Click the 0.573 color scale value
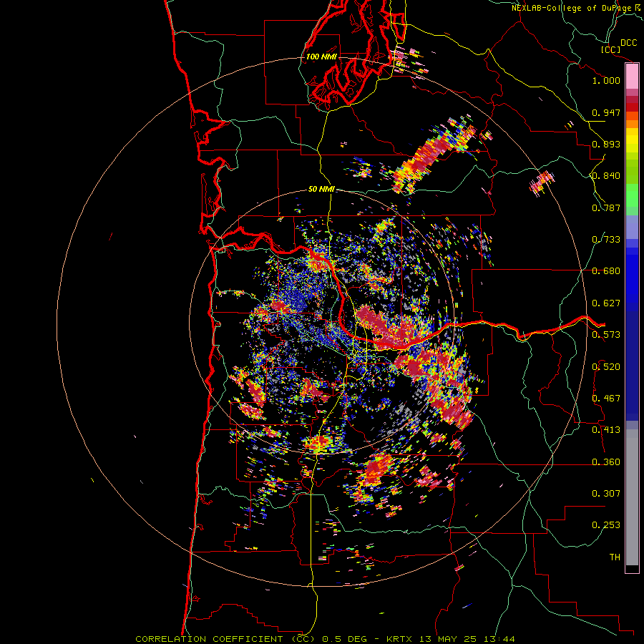The image size is (644, 644). 606,335
